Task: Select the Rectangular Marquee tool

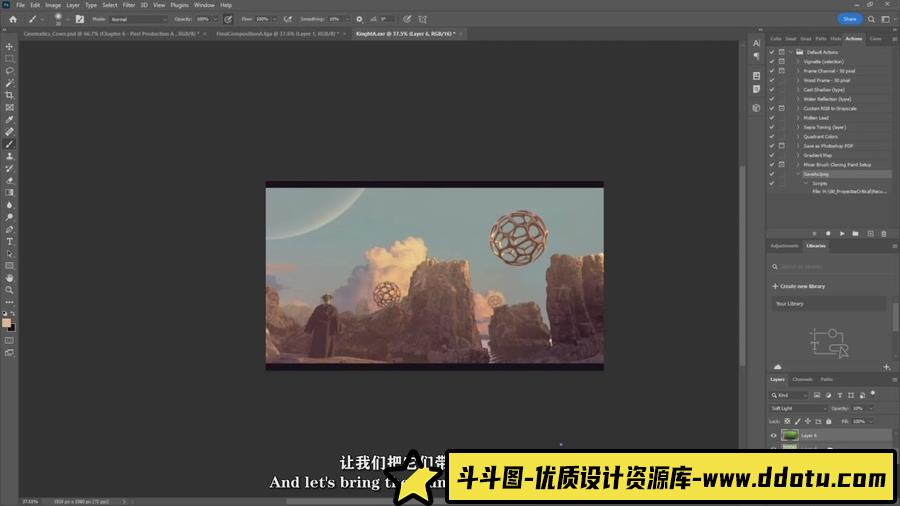Action: 9,59
